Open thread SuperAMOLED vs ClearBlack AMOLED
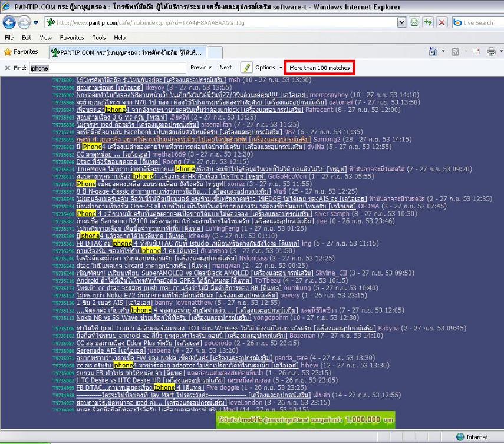Screen dimensions: 504x444 [x=195, y=273]
